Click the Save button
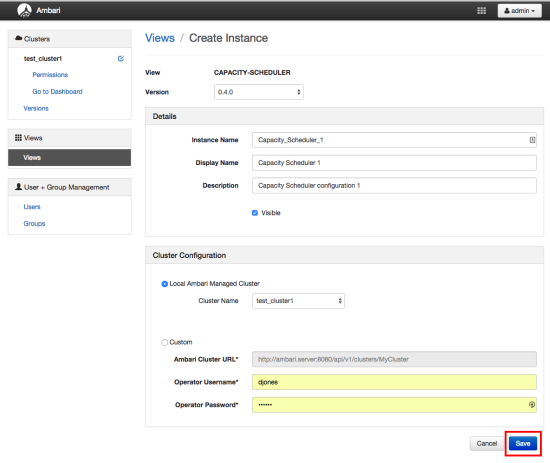 point(523,443)
